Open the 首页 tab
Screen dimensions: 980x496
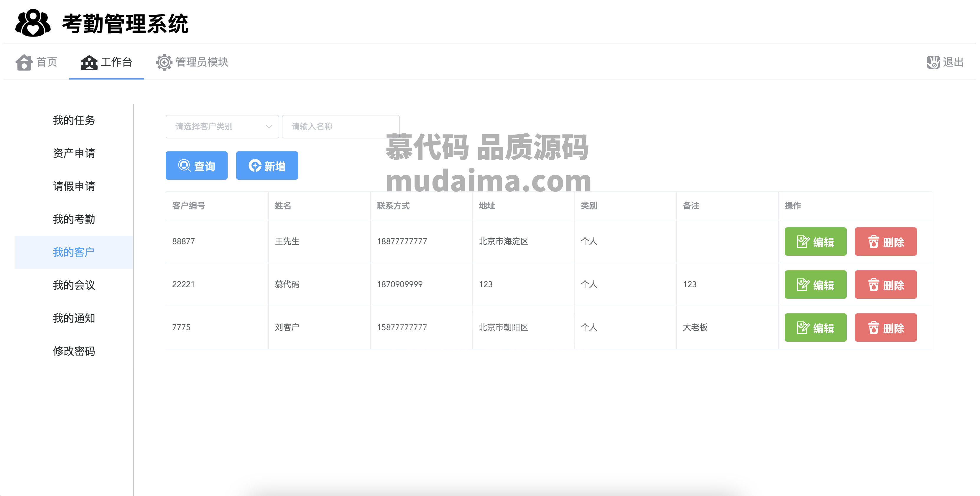point(37,62)
